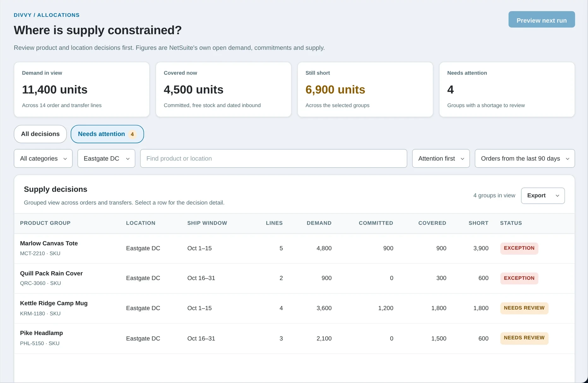Focus the Find product or location field

click(274, 158)
